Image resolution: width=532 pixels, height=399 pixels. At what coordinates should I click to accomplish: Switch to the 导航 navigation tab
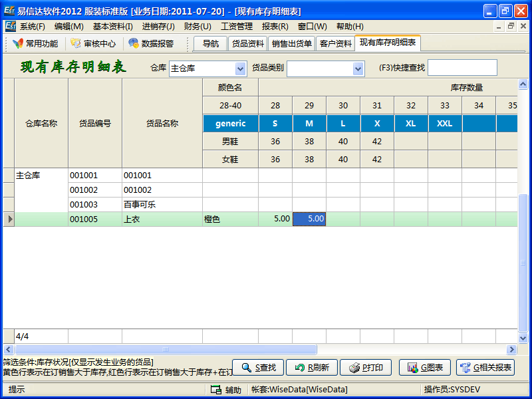[210, 44]
